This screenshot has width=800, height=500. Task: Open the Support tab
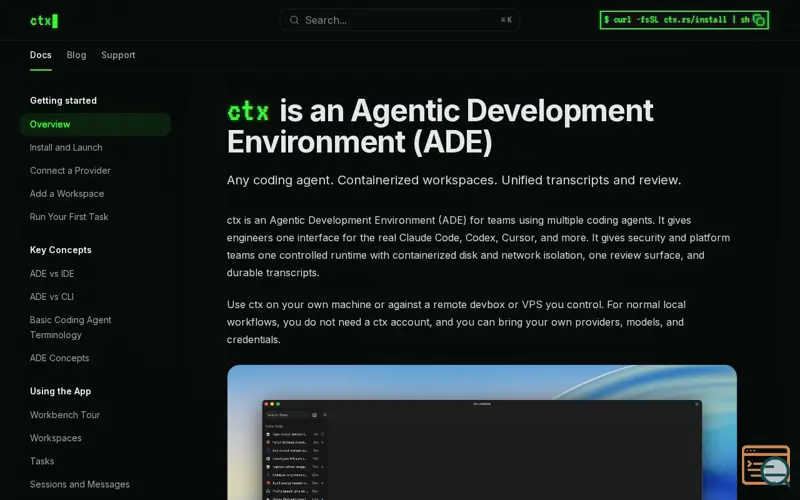(x=118, y=55)
